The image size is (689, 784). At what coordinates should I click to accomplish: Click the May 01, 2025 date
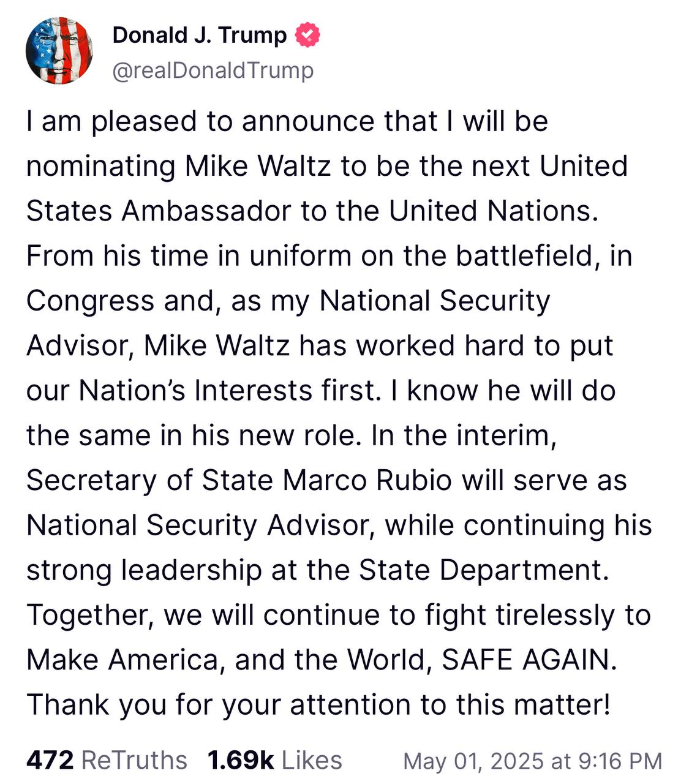point(474,761)
